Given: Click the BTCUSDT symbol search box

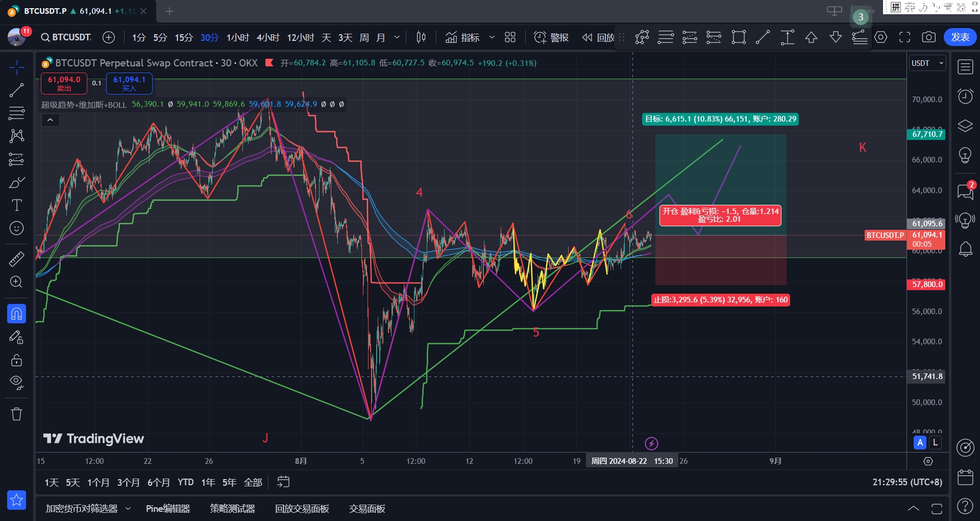Looking at the screenshot, I should pyautogui.click(x=66, y=37).
